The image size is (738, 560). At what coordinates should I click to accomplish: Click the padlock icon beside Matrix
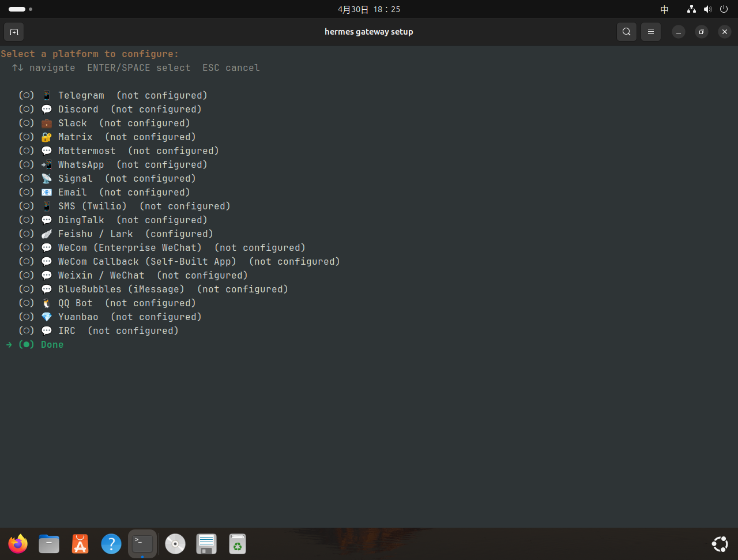47,137
